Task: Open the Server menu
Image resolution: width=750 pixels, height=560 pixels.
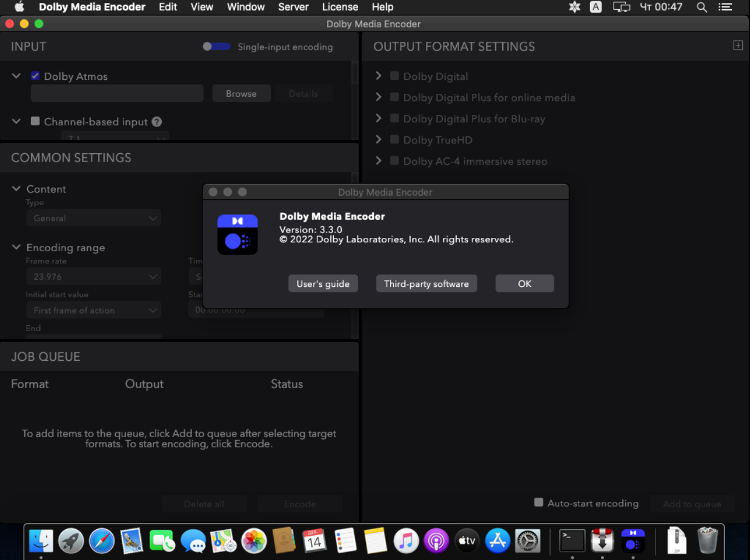Action: point(293,7)
